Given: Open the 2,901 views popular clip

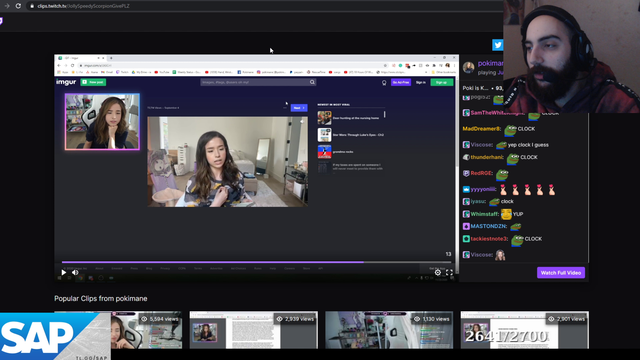Looking at the screenshot, I should pos(524,330).
